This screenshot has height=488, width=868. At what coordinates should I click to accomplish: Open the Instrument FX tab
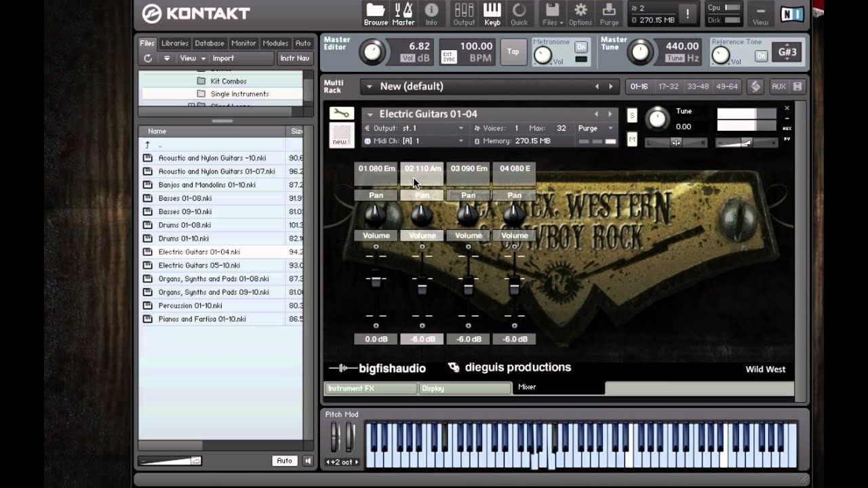click(371, 388)
